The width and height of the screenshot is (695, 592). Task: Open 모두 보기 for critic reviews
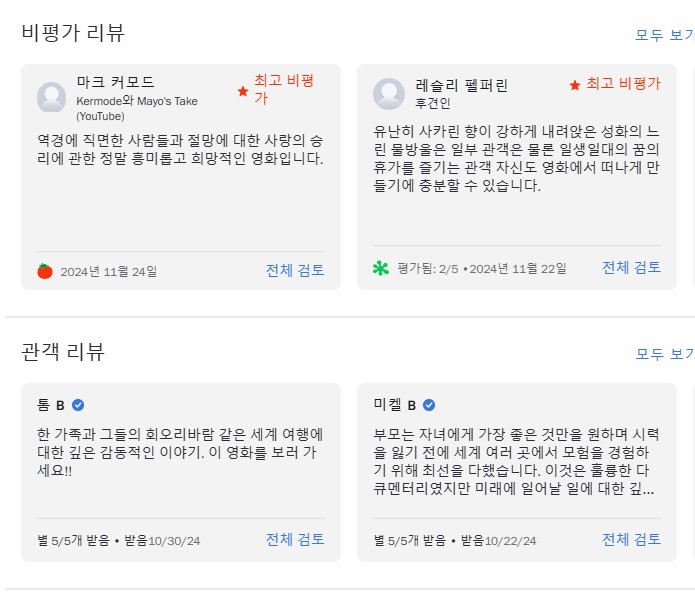(665, 35)
